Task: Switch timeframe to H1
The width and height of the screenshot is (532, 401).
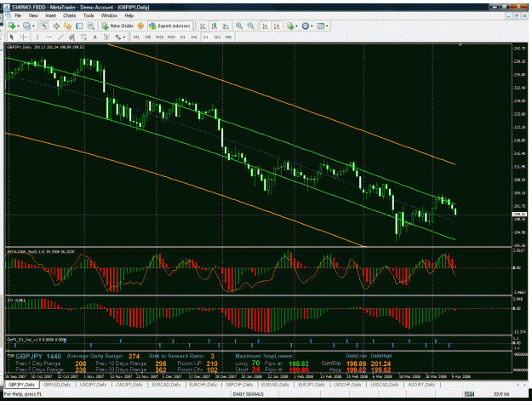Action: pyautogui.click(x=182, y=37)
